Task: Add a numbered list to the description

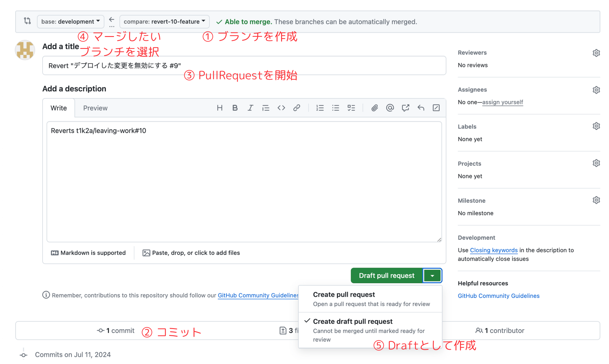Action: click(x=320, y=108)
